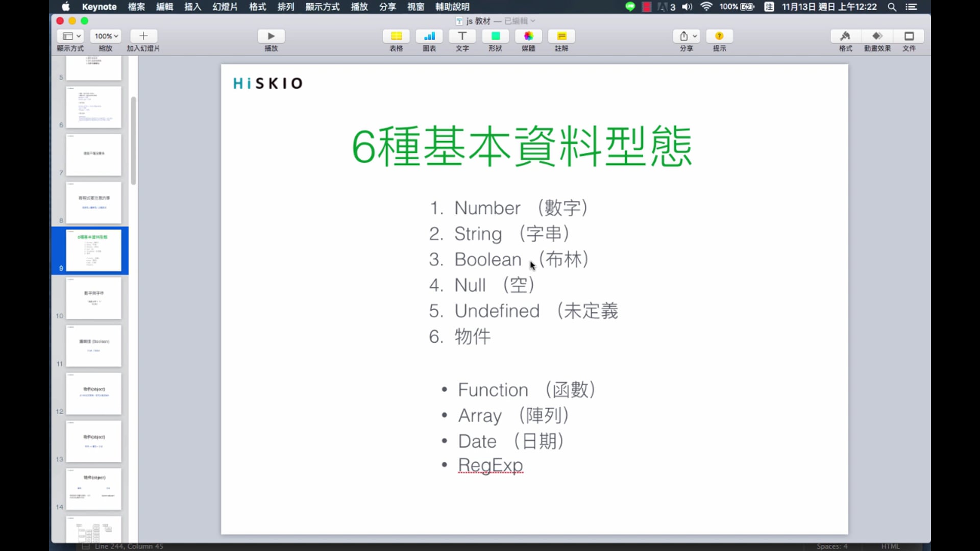Image resolution: width=980 pixels, height=551 pixels.
Task: Open the Chart insert tool
Action: (429, 36)
